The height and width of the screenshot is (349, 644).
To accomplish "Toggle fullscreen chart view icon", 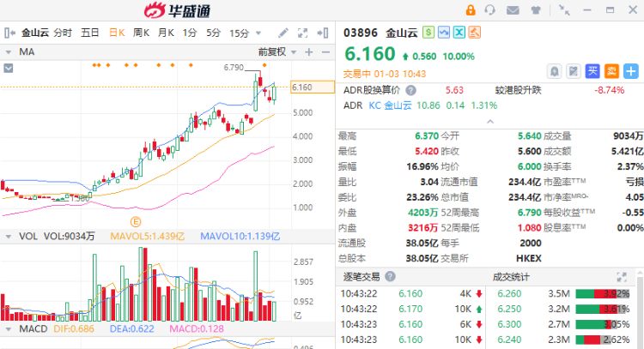I will click(303, 33).
